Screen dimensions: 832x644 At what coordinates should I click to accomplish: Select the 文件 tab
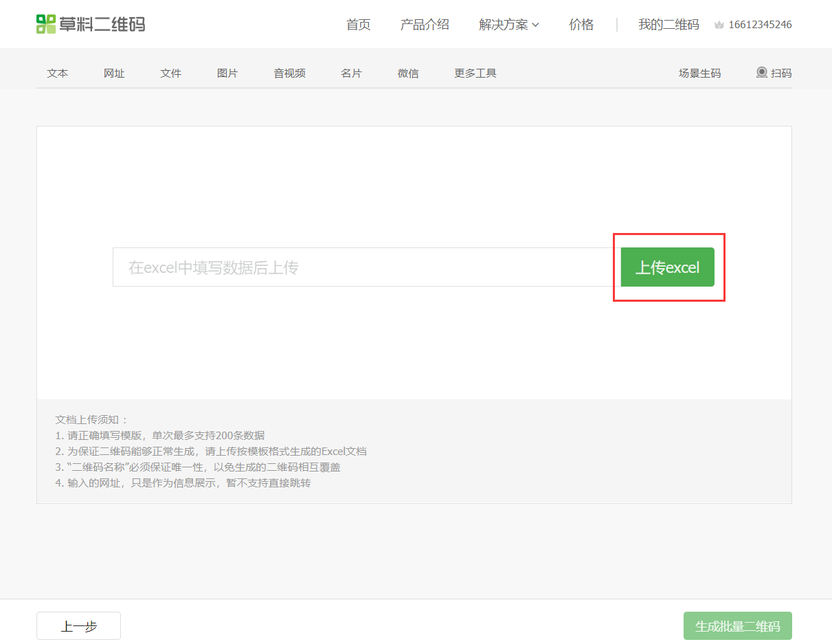tap(170, 73)
